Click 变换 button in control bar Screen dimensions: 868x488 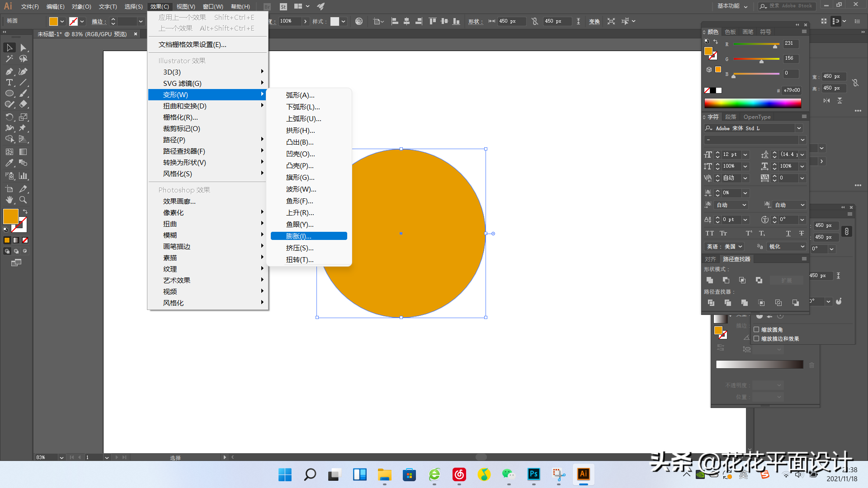click(x=594, y=22)
